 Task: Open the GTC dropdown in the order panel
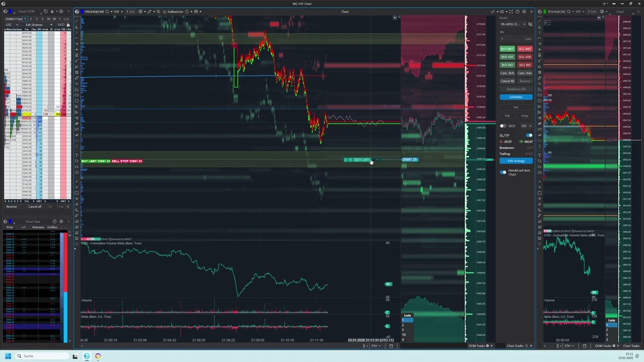(x=526, y=126)
